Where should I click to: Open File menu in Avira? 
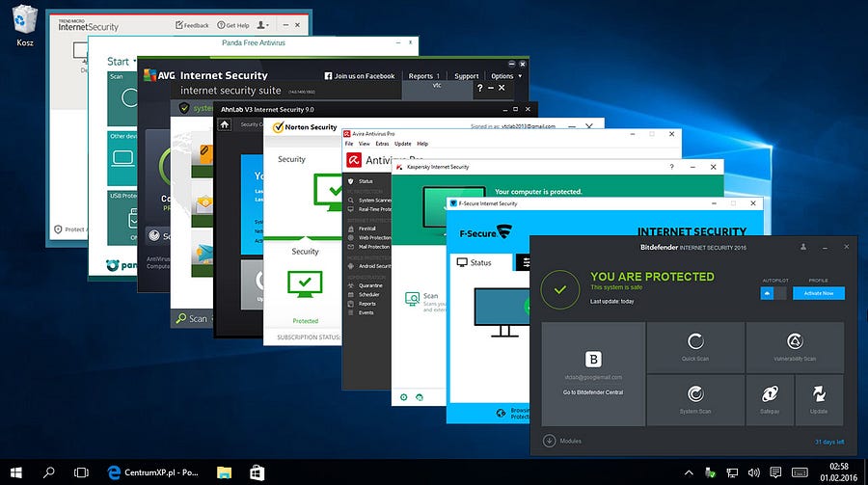point(349,144)
